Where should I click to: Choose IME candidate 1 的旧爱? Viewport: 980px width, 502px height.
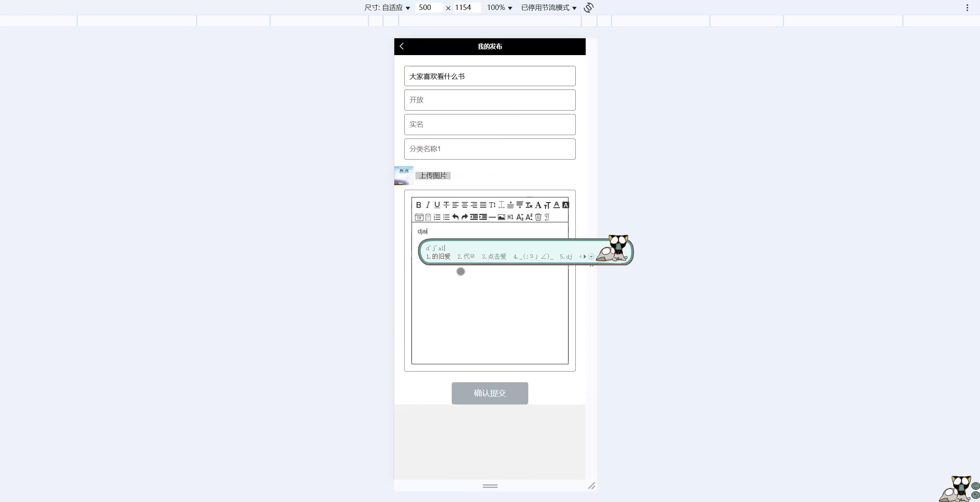click(439, 257)
